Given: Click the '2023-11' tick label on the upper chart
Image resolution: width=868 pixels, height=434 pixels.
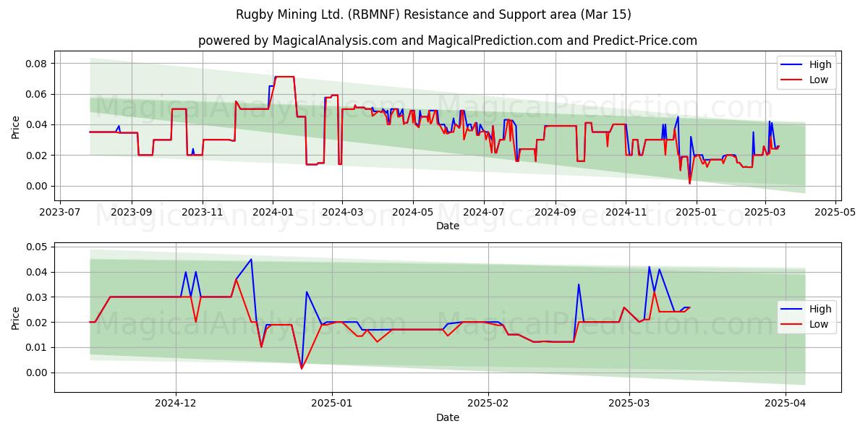Looking at the screenshot, I should pos(203,213).
